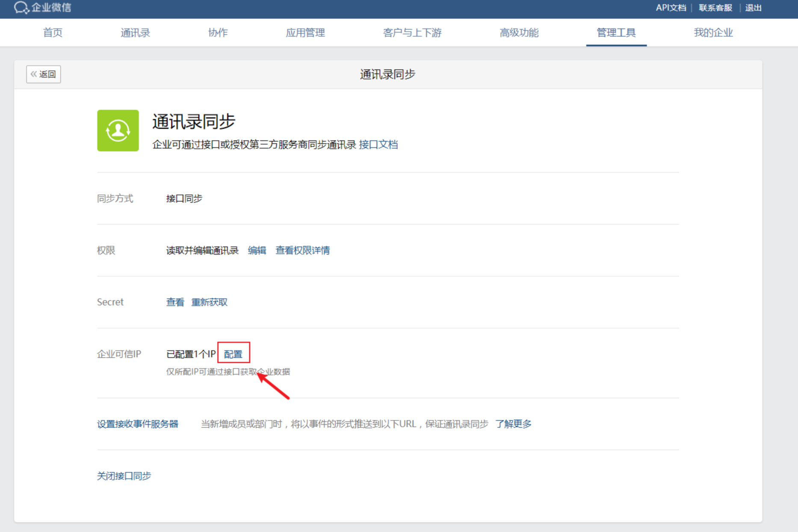View 查看权限详情 link
Screen dimensions: 798x532
point(302,250)
